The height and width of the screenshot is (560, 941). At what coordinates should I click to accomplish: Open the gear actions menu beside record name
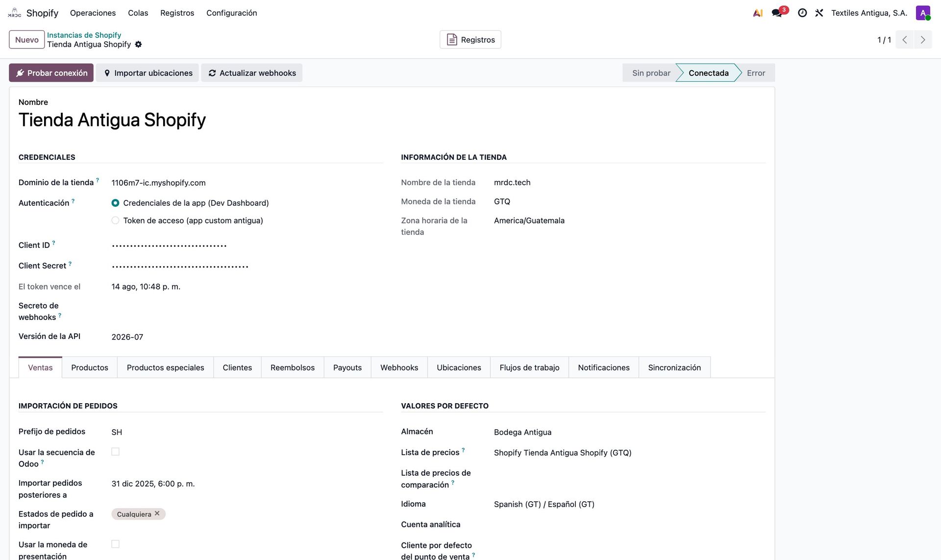coord(138,45)
